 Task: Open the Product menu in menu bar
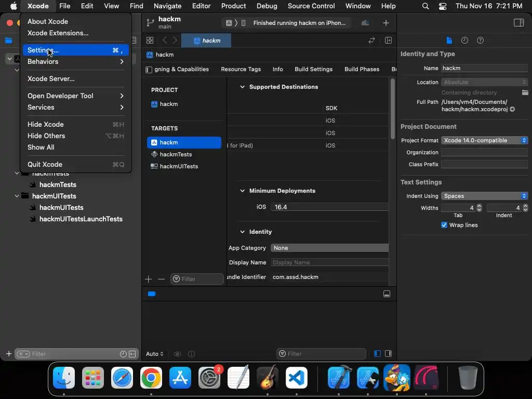(x=233, y=6)
